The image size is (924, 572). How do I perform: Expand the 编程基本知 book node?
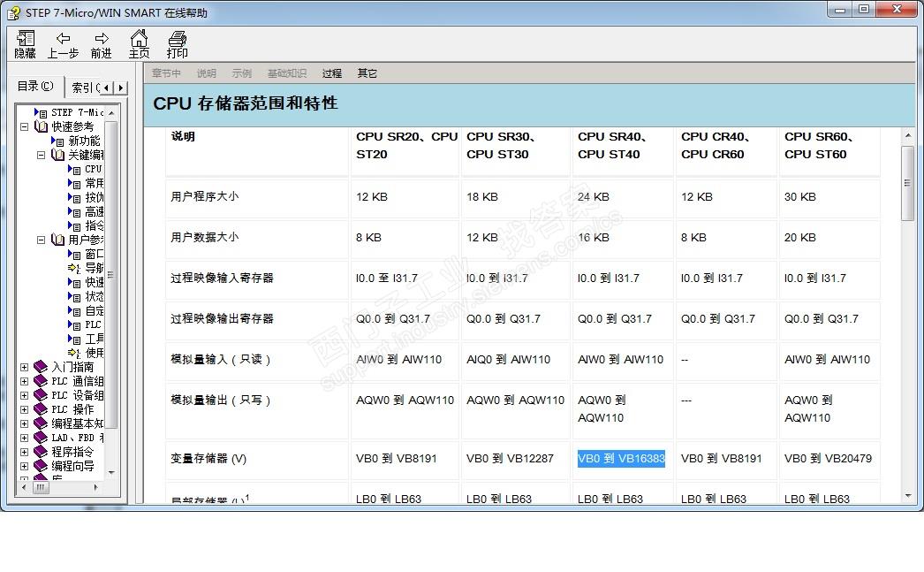tap(24, 423)
